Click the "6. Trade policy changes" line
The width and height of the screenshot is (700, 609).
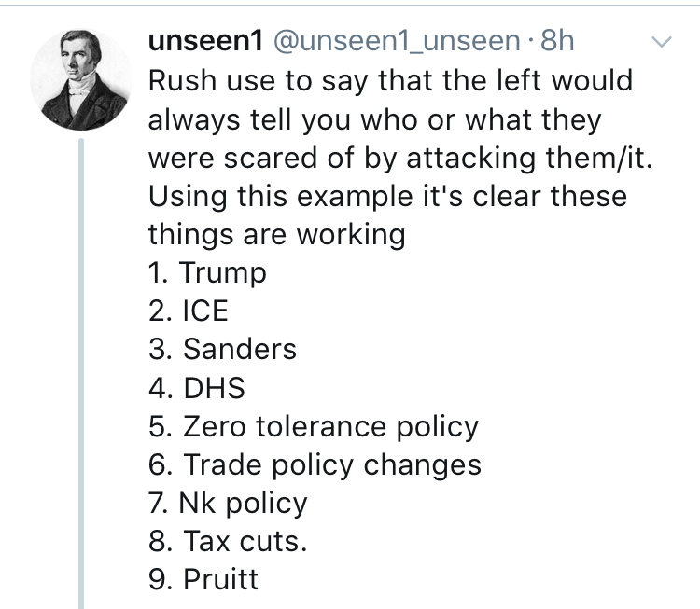click(x=315, y=464)
